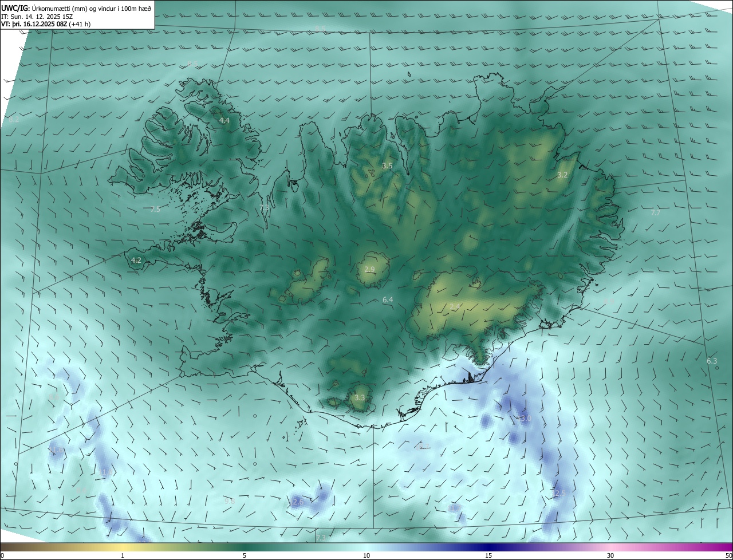Click the 30 tick on color scale
The height and width of the screenshot is (560, 733).
pos(610,555)
